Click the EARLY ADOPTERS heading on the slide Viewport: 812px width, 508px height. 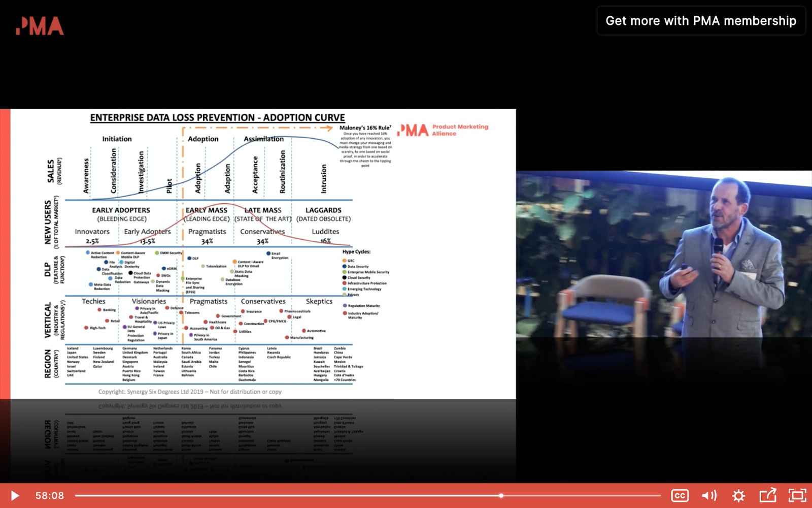tap(121, 210)
